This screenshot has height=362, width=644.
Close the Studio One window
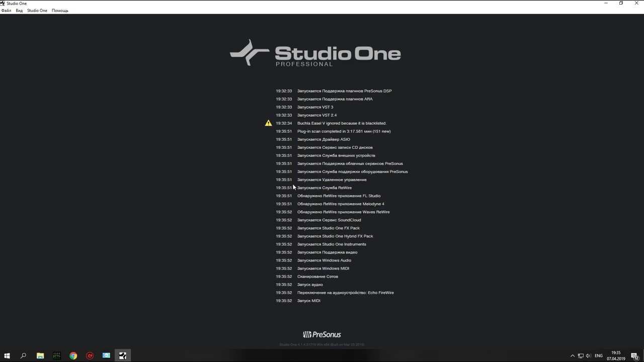[x=636, y=3]
